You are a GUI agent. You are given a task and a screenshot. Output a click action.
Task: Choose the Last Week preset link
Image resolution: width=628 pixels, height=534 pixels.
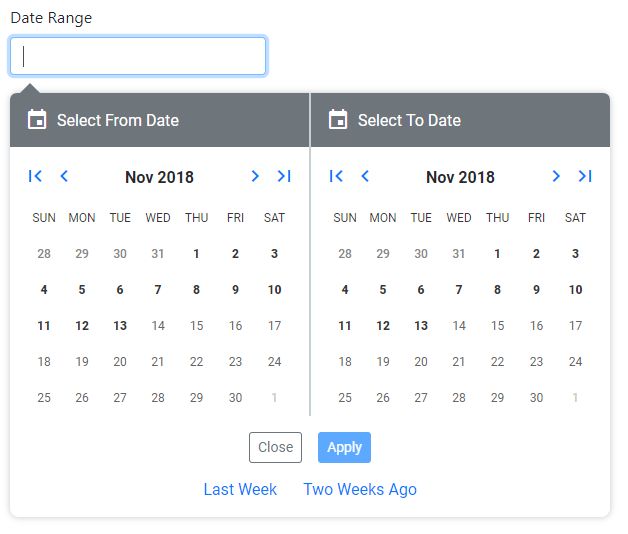pos(240,490)
